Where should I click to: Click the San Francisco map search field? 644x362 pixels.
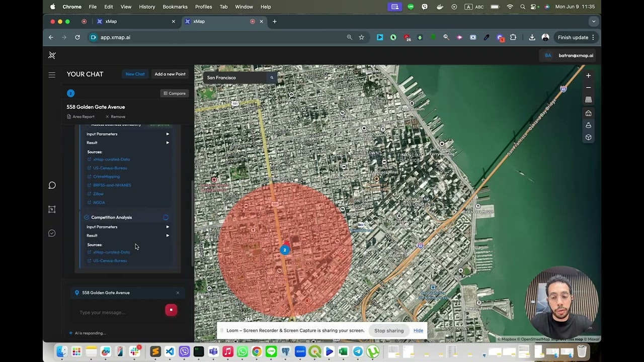236,77
